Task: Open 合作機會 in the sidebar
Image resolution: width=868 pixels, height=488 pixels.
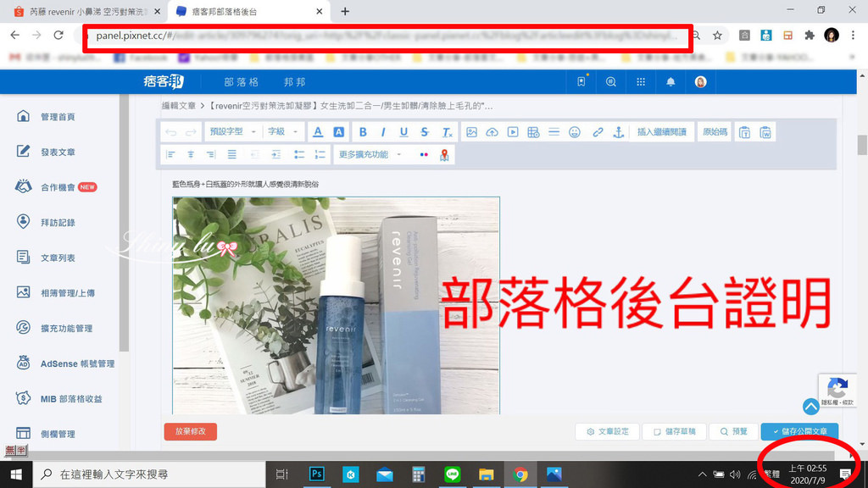Action: 58,187
